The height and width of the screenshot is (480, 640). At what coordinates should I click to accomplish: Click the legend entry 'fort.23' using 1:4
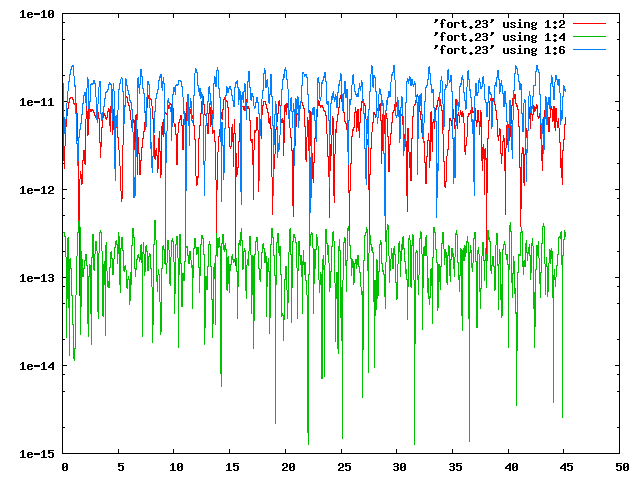(x=500, y=37)
